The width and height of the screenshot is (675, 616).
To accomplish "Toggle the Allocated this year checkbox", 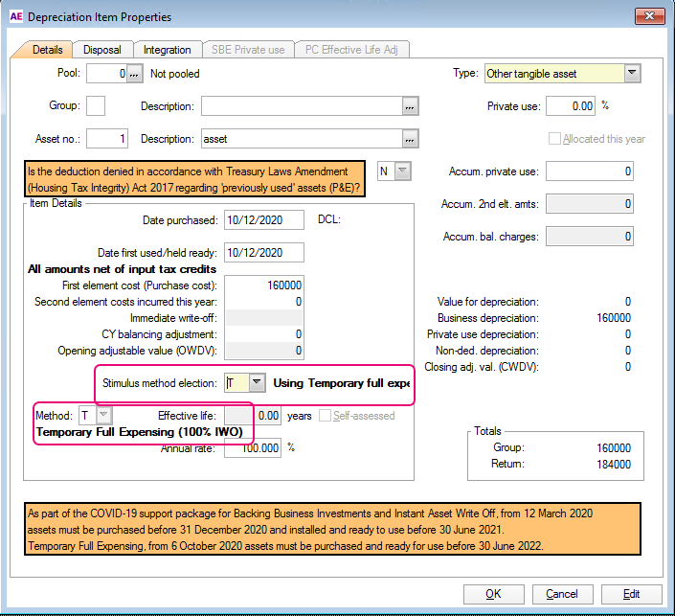I will (x=554, y=139).
